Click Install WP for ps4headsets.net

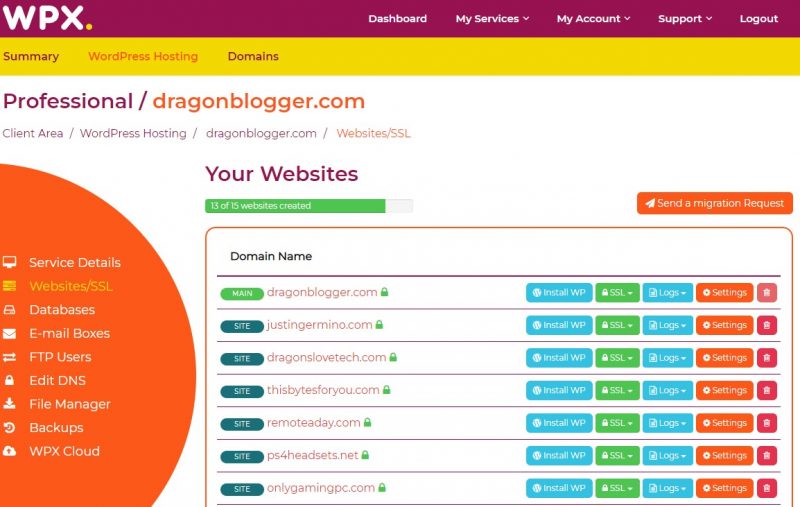[559, 456]
